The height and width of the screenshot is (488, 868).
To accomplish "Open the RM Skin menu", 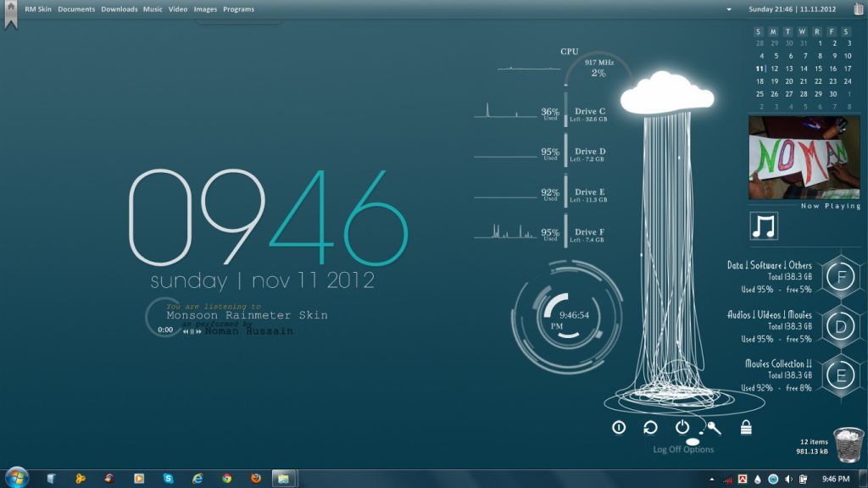I will coord(37,9).
